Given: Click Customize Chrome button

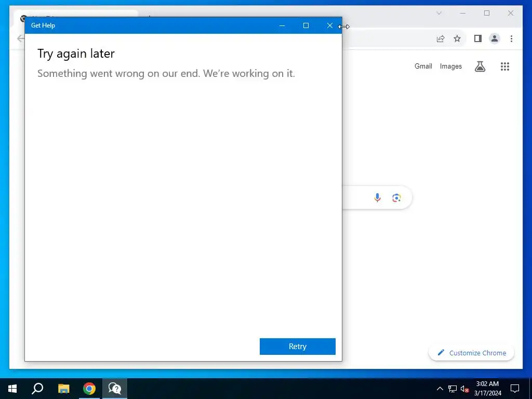Looking at the screenshot, I should (x=472, y=353).
